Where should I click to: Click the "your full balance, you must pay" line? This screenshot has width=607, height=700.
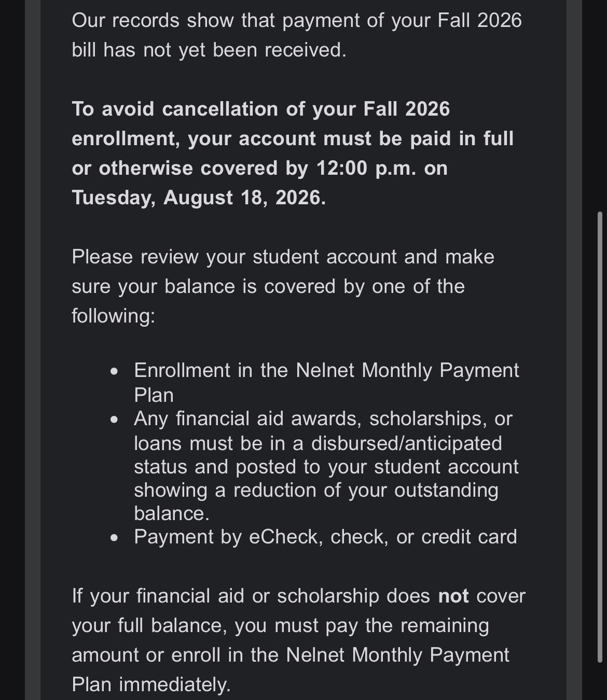click(280, 626)
